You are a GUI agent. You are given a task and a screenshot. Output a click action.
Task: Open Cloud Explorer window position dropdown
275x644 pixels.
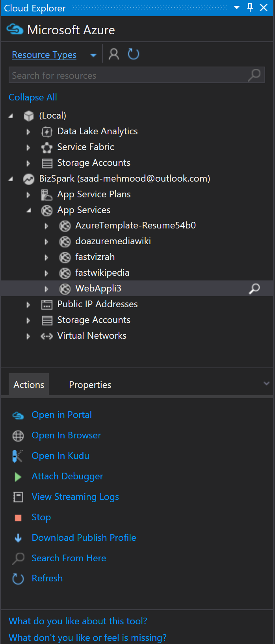click(237, 7)
